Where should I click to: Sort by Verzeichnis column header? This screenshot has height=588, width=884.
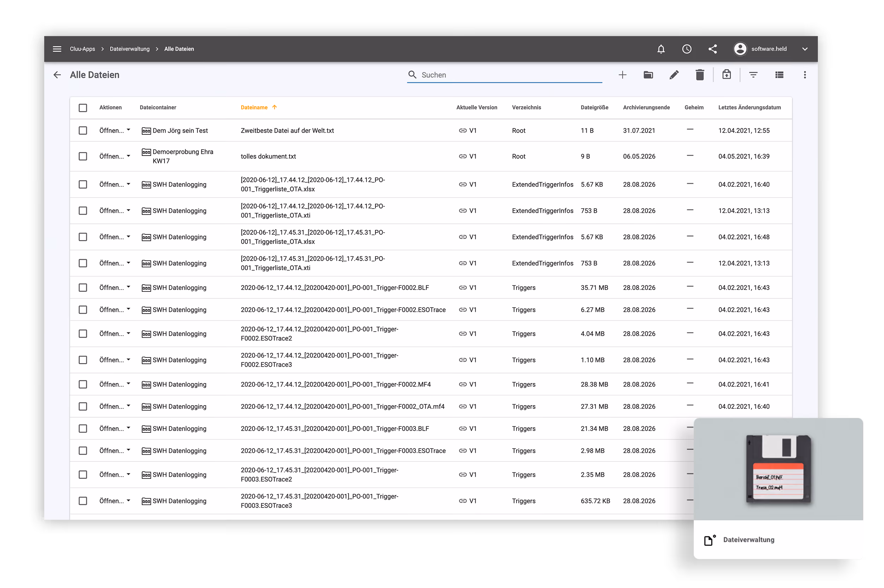(x=527, y=107)
